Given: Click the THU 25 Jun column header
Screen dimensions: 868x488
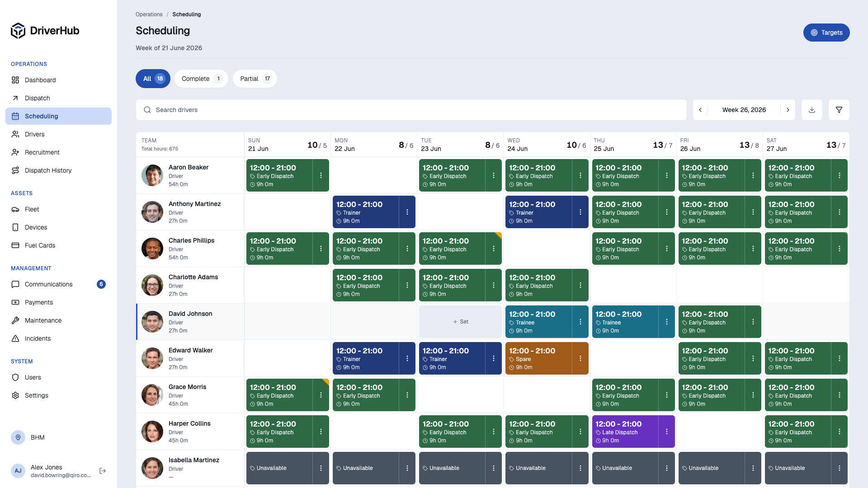Looking at the screenshot, I should tap(633, 145).
